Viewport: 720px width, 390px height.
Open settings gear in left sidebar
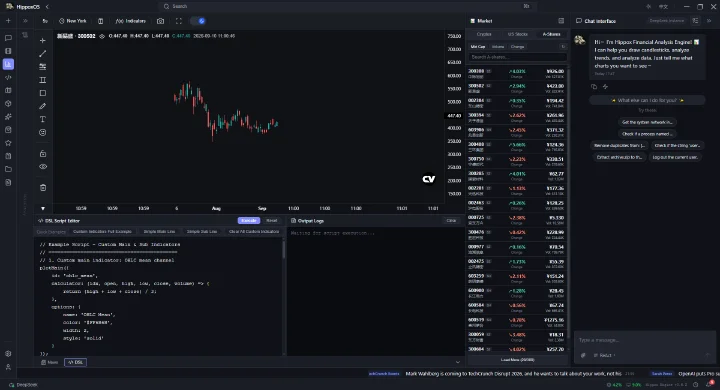click(x=8, y=354)
